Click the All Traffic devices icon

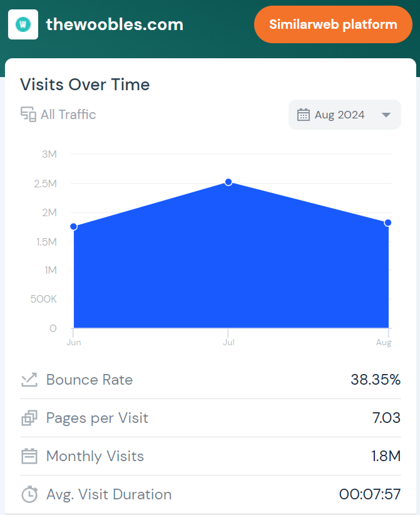28,115
